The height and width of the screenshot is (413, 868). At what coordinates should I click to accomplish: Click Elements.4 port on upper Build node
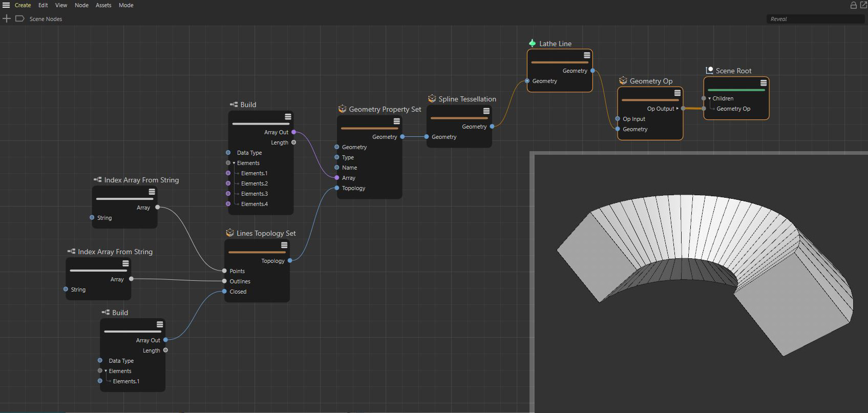pos(228,204)
